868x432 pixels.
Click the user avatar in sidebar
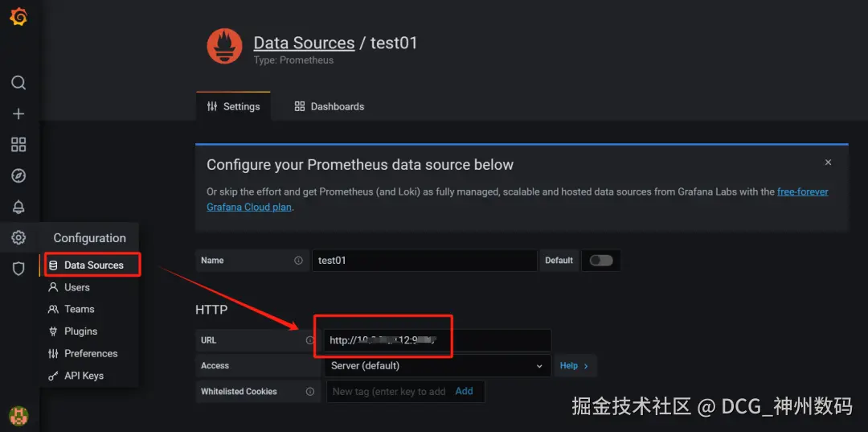click(18, 415)
